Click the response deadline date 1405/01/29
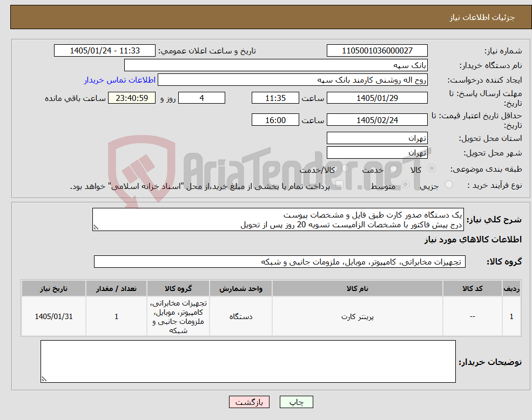This screenshot has height=420, width=532. 377,98
